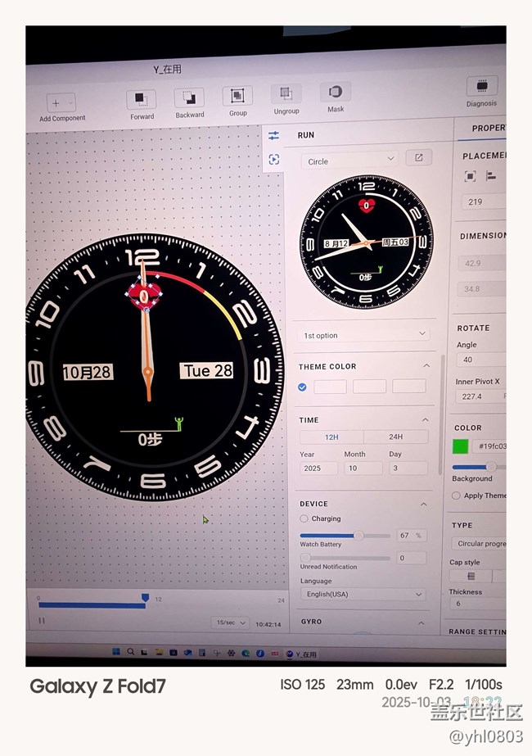Image resolution: width=532 pixels, height=756 pixels.
Task: Bring layer Forward using toolbar icon
Action: 141,100
